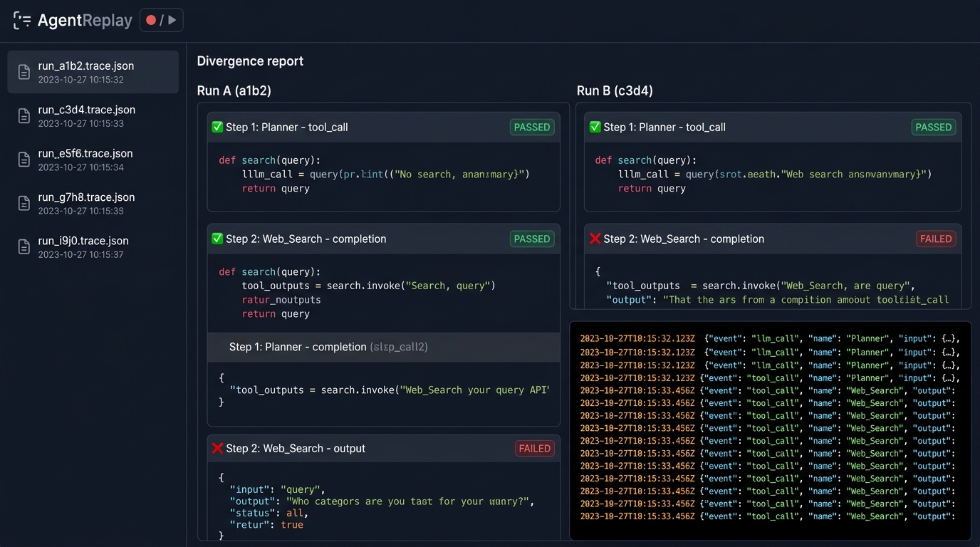This screenshot has width=980, height=547.
Task: Select run_g7h8.trace.json trace file
Action: [x=93, y=203]
